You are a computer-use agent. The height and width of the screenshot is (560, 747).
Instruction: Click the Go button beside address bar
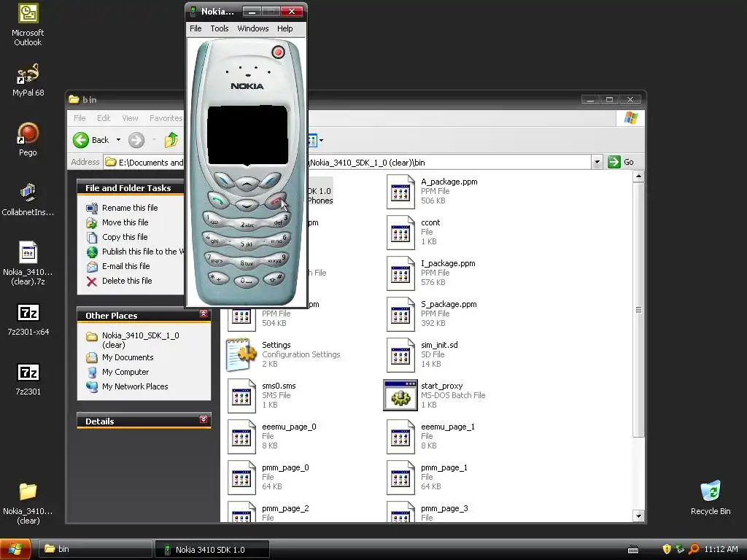click(621, 162)
